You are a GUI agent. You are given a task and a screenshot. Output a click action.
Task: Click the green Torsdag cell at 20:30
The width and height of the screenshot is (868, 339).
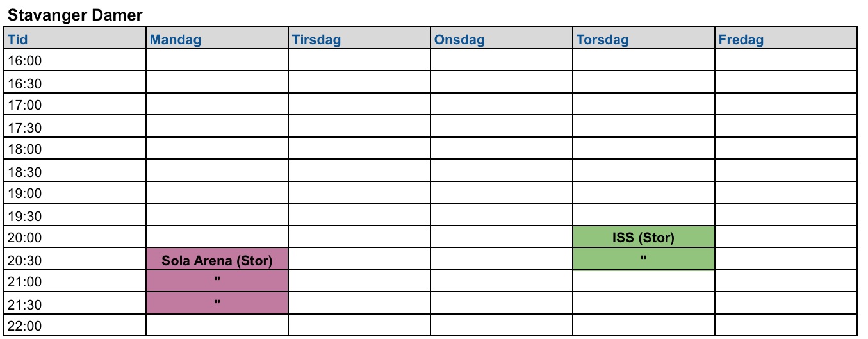click(643, 260)
